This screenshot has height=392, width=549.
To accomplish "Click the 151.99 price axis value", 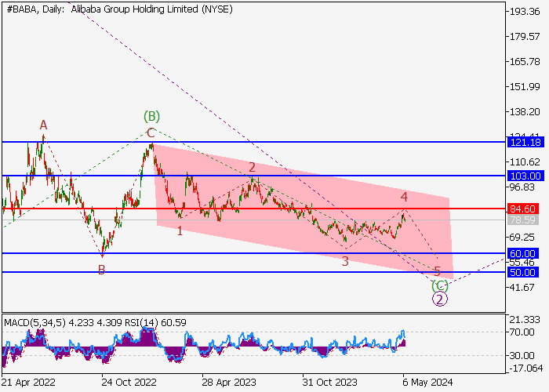I will 525,87.
